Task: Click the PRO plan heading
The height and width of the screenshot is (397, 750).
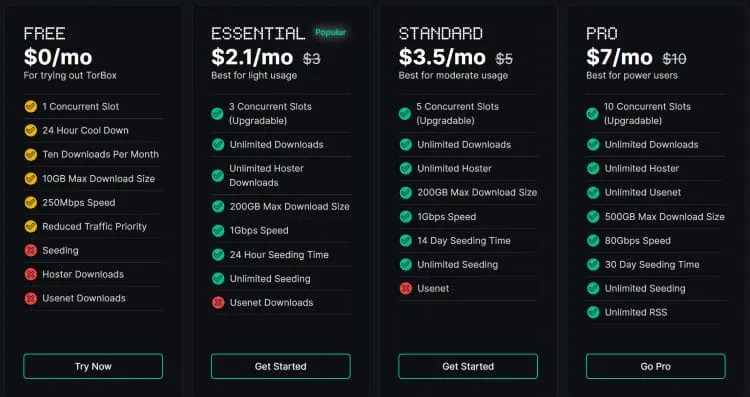Action: pos(602,33)
